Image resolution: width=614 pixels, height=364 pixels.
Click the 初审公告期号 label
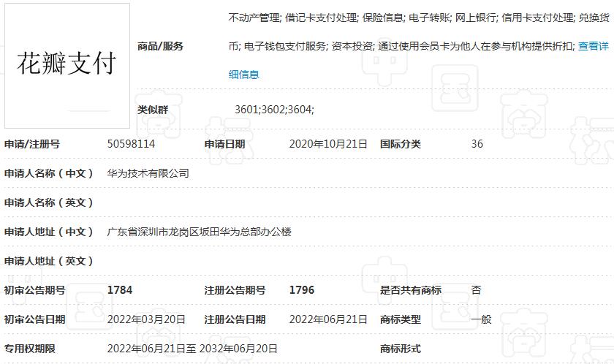(x=35, y=290)
